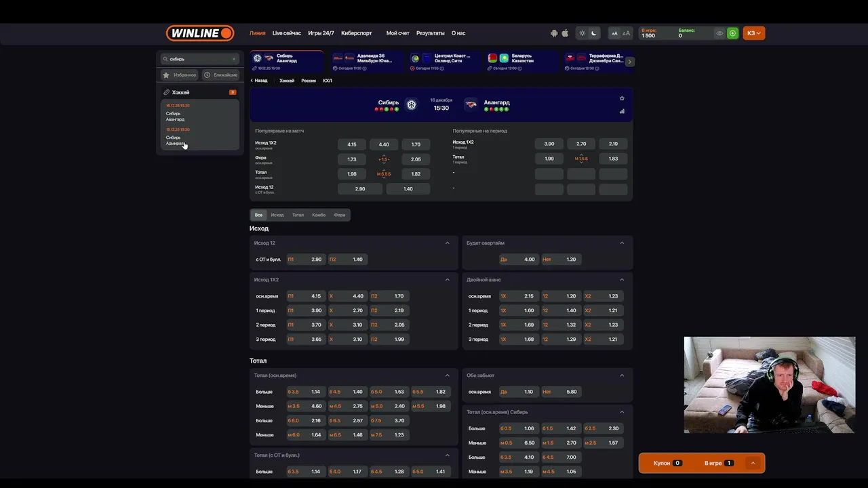The height and width of the screenshot is (488, 868).
Task: Clear the search field with the X
Action: click(x=234, y=59)
